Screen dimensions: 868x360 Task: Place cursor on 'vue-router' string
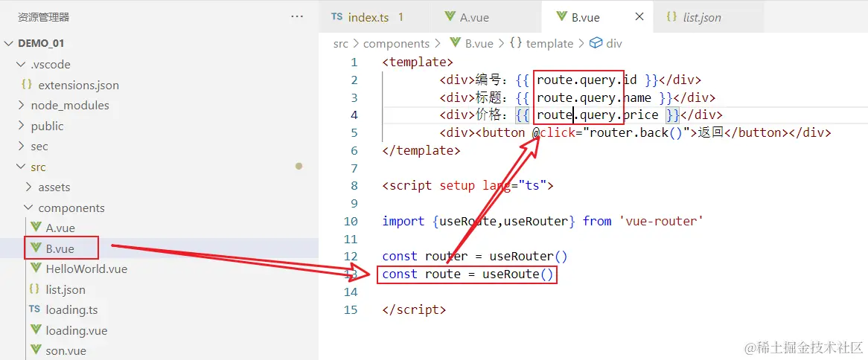click(x=661, y=221)
